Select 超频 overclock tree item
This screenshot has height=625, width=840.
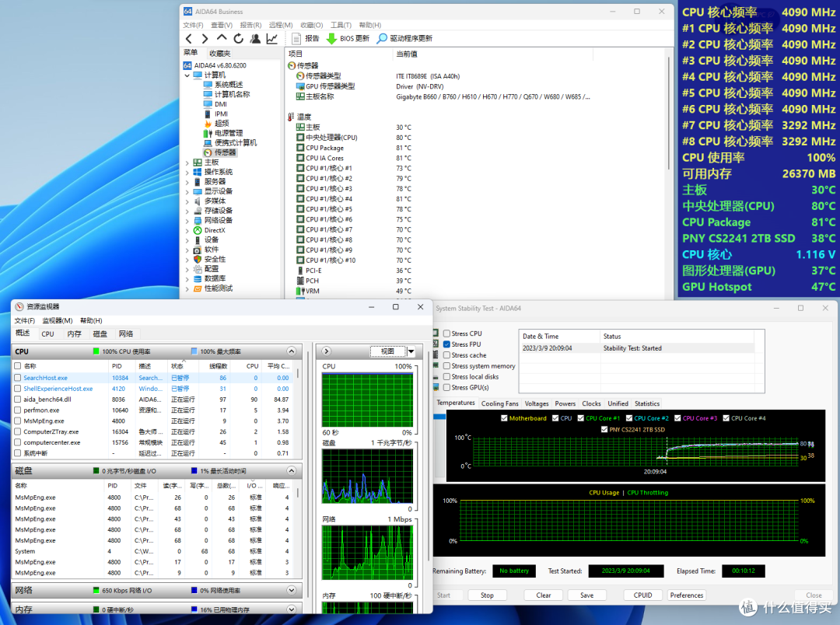[x=216, y=123]
